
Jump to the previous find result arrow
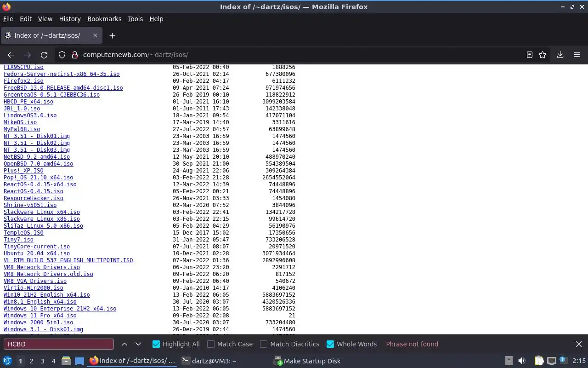[x=124, y=344]
